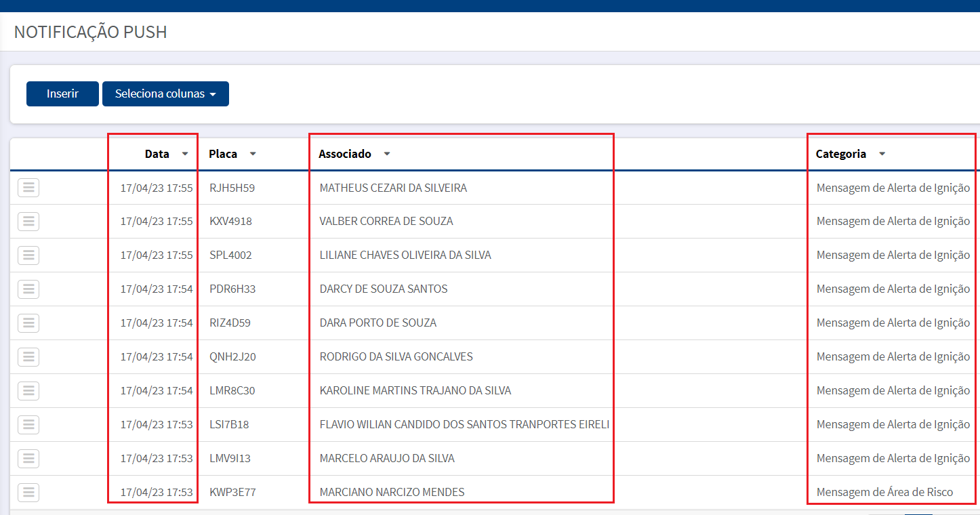Open row menu icon for QNH2J20
The height and width of the screenshot is (515, 980).
(x=28, y=357)
